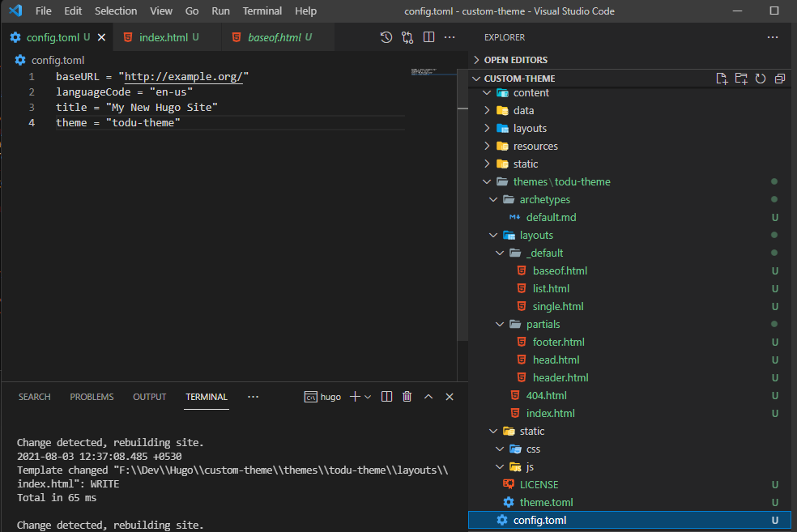
Task: Create a new folder in the Explorer
Action: click(741, 78)
